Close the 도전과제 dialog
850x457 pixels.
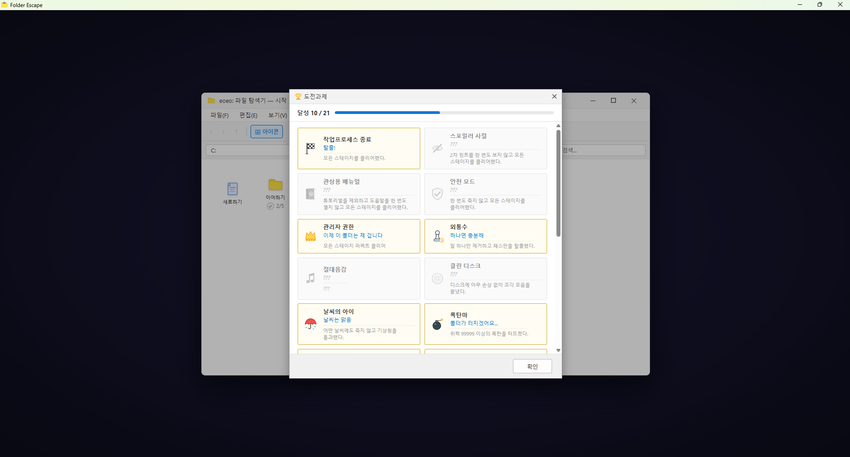[554, 96]
